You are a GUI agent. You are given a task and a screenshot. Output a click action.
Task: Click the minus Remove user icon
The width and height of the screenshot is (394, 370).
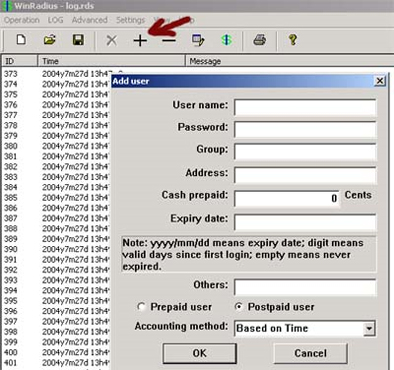click(x=169, y=41)
